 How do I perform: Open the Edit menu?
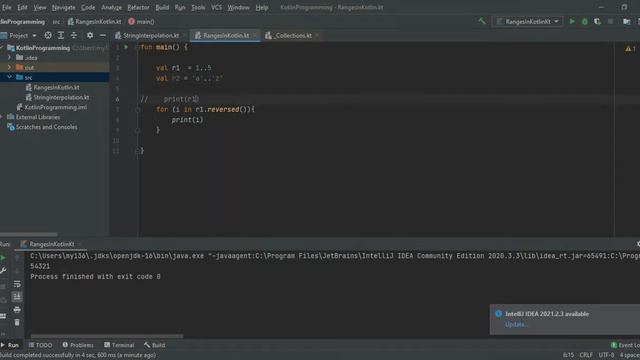click(22, 7)
